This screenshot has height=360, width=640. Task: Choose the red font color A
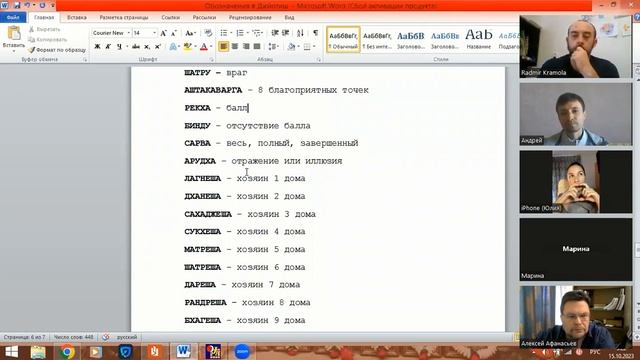point(204,47)
